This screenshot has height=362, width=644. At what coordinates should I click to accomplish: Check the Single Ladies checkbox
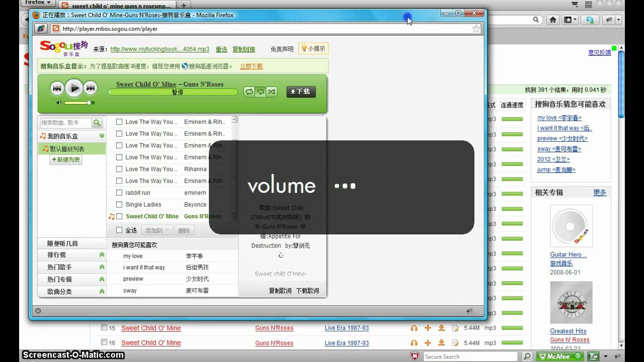coord(119,205)
